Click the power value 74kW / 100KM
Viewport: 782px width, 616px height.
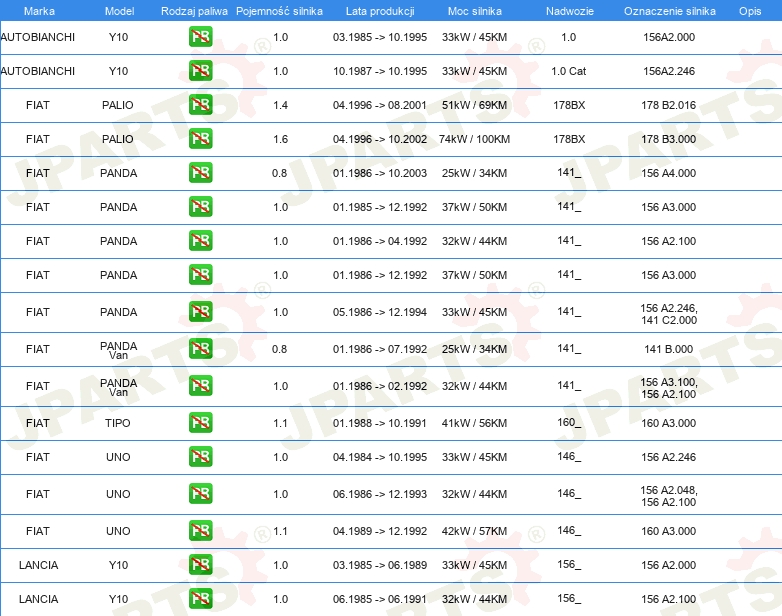coord(474,139)
